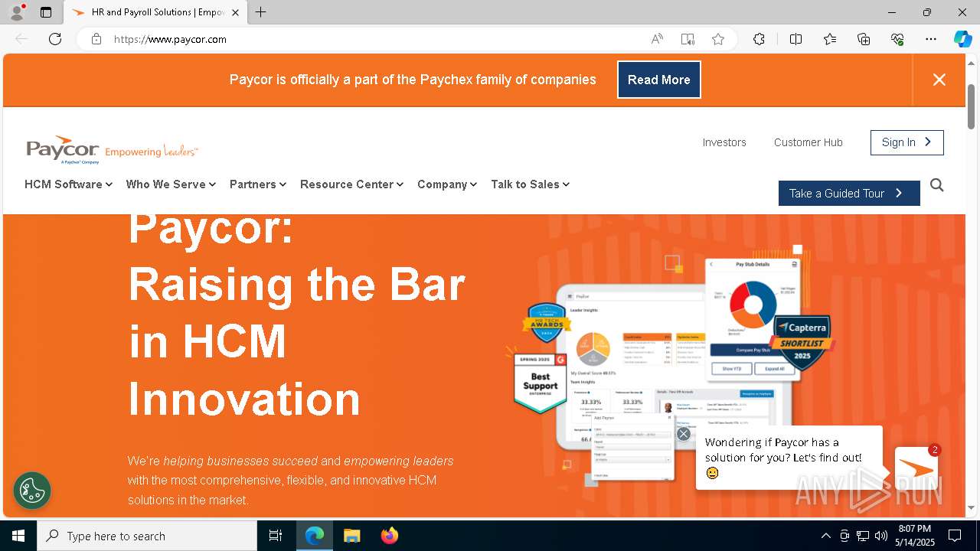Open the volume control tray icon
Image resolution: width=980 pixels, height=551 pixels.
881,536
